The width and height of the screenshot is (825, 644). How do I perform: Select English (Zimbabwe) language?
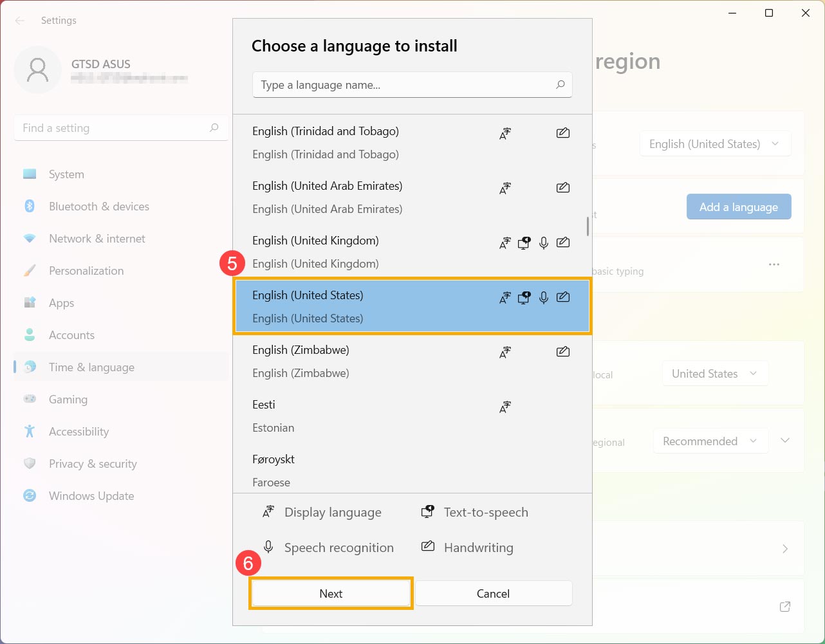(x=412, y=361)
